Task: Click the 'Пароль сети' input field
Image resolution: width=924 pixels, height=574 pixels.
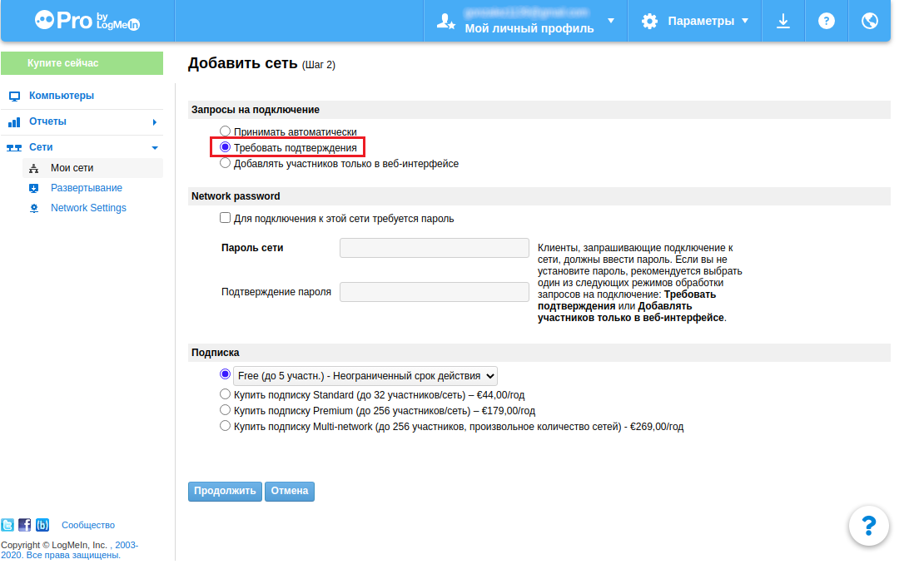Action: [x=435, y=248]
